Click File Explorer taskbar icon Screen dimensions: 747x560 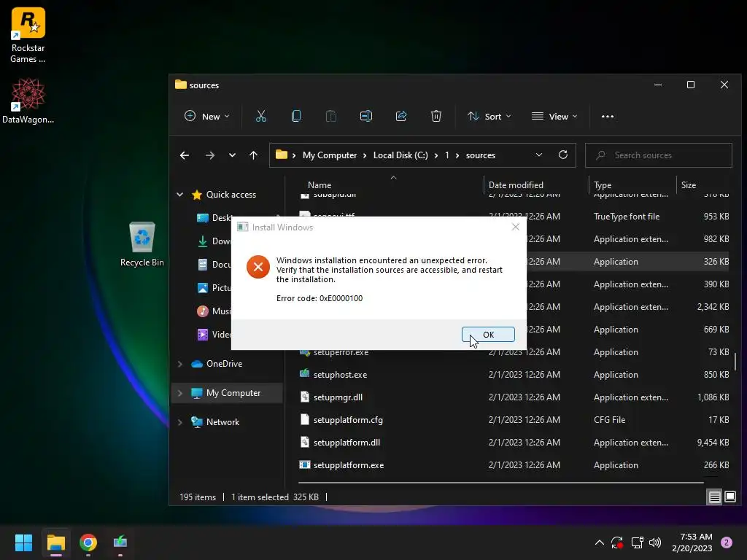click(55, 542)
